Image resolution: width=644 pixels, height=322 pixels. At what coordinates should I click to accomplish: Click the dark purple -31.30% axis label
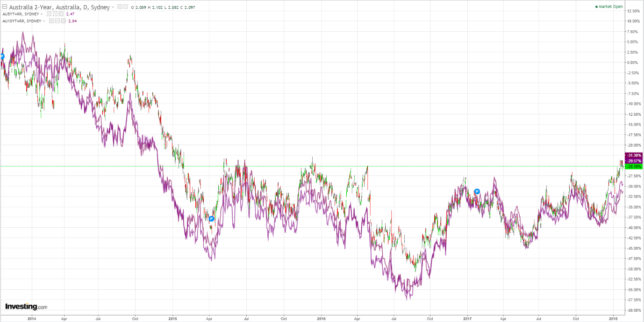634,155
